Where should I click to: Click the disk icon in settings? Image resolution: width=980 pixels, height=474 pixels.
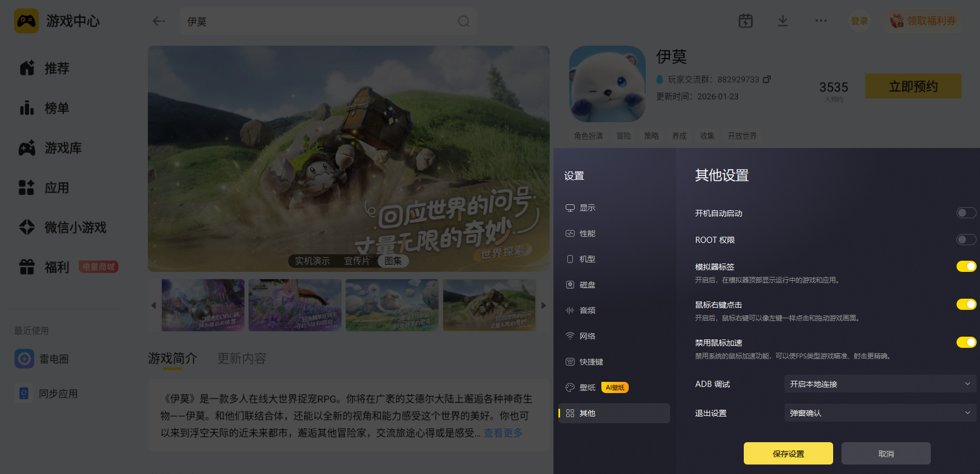tap(570, 285)
